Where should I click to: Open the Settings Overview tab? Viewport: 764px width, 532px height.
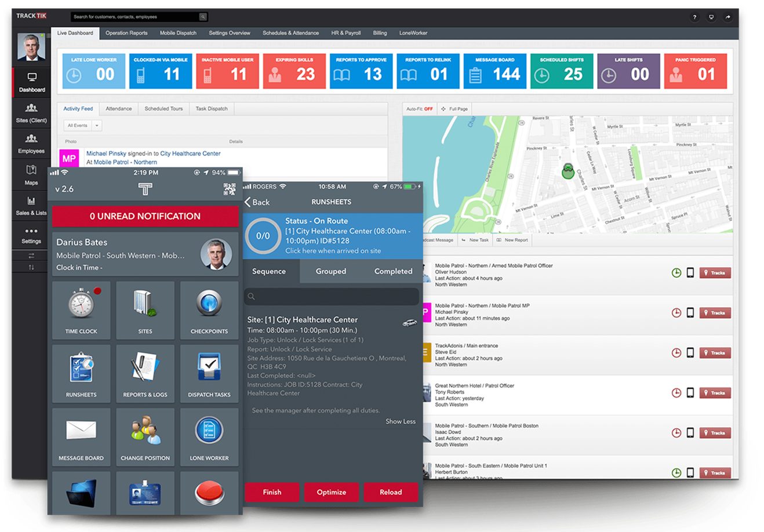point(230,33)
